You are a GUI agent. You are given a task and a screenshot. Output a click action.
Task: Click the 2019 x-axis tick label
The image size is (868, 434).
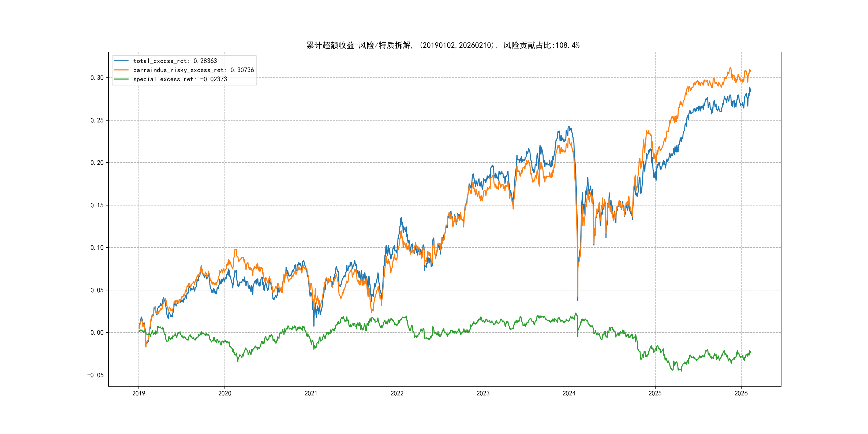click(139, 393)
